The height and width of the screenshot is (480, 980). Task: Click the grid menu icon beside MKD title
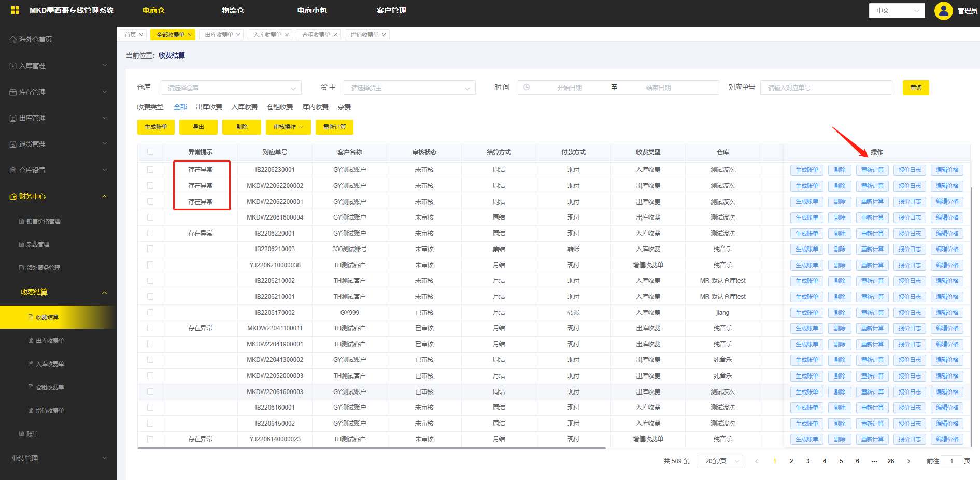[x=15, y=10]
